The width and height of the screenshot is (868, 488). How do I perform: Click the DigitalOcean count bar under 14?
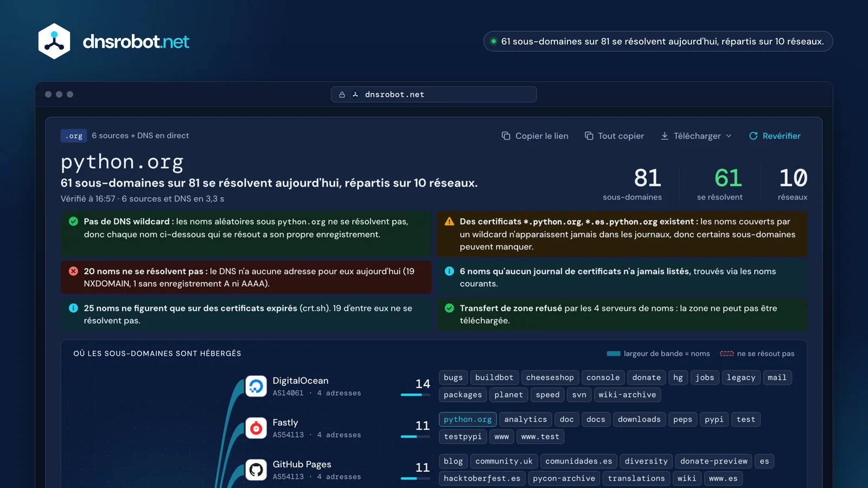point(415,395)
